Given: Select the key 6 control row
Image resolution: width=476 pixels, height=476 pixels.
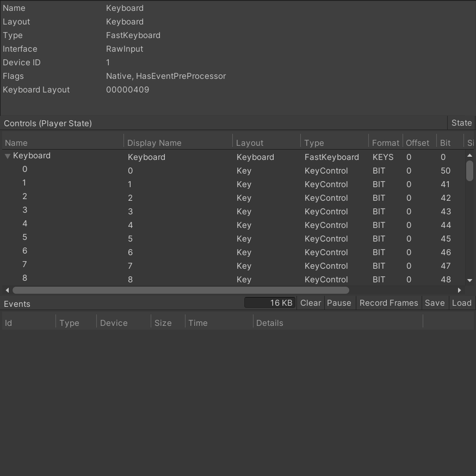Looking at the screenshot, I should (234, 252).
